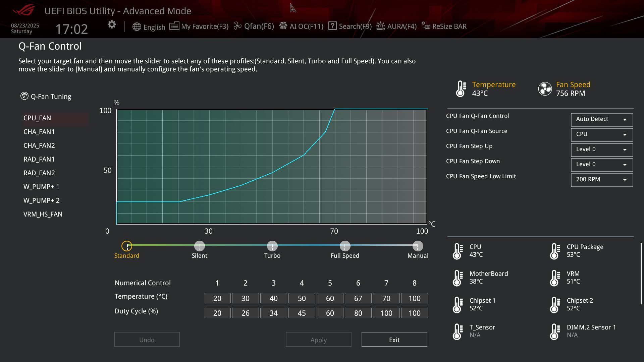The image size is (644, 362).
Task: Click the MotherBoard thermometer icon
Action: coord(458,278)
